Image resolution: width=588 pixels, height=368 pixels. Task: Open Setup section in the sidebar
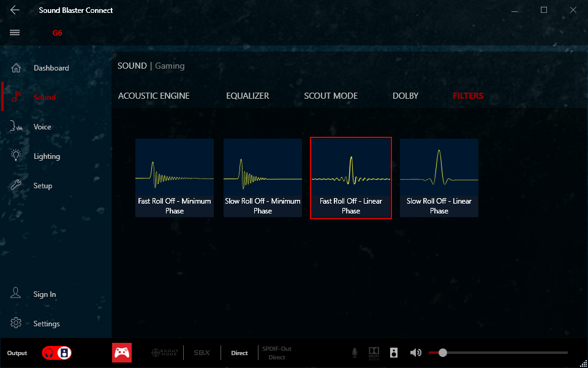click(x=43, y=185)
